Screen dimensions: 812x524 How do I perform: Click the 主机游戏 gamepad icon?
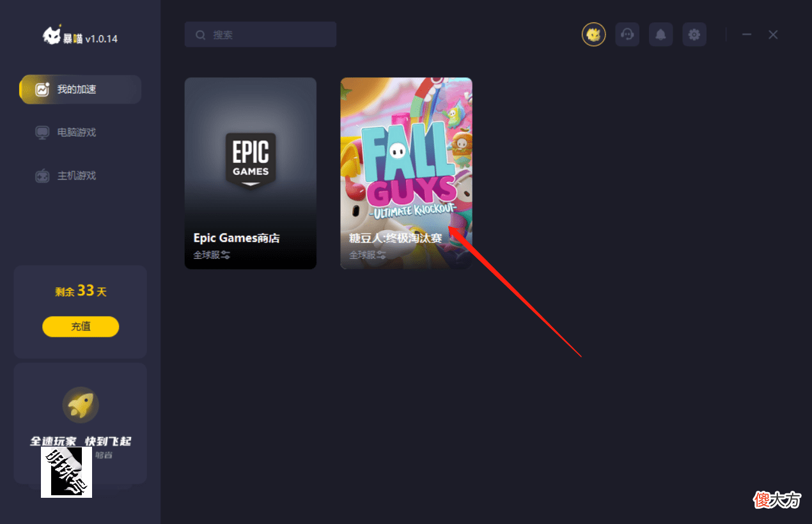(42, 176)
